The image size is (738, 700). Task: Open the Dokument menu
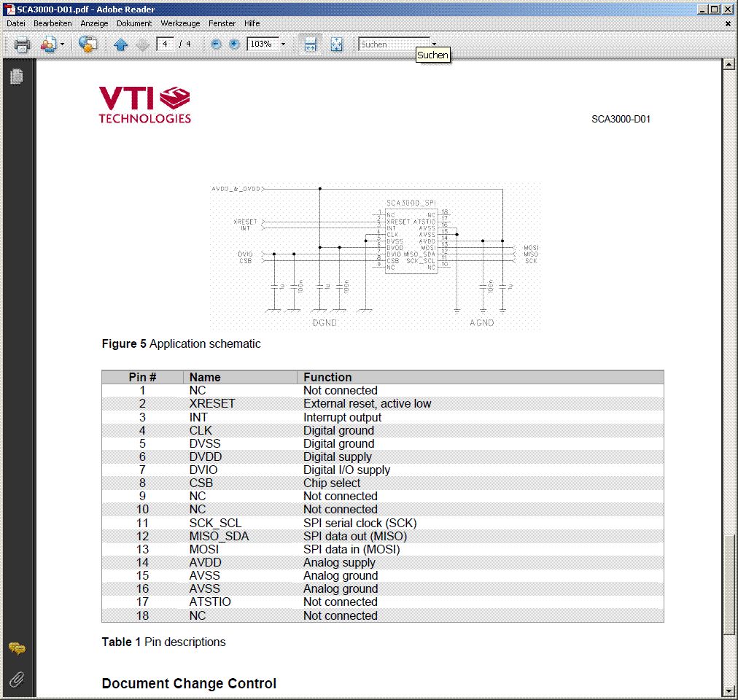click(134, 23)
